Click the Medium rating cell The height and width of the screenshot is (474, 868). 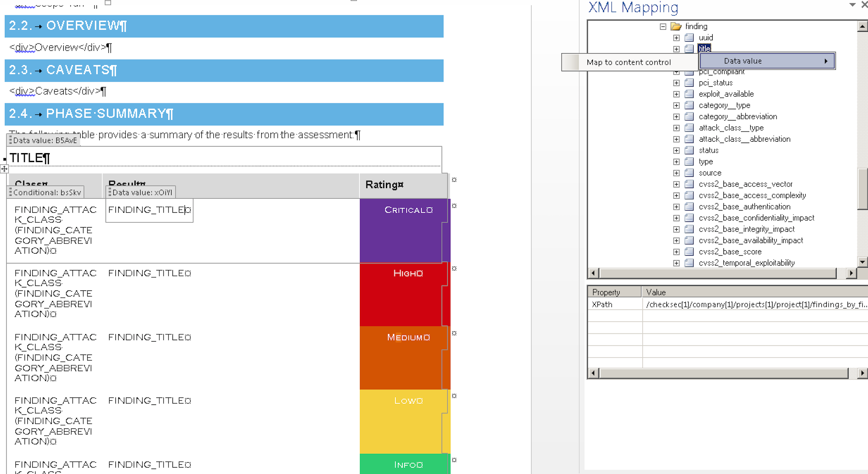click(405, 358)
